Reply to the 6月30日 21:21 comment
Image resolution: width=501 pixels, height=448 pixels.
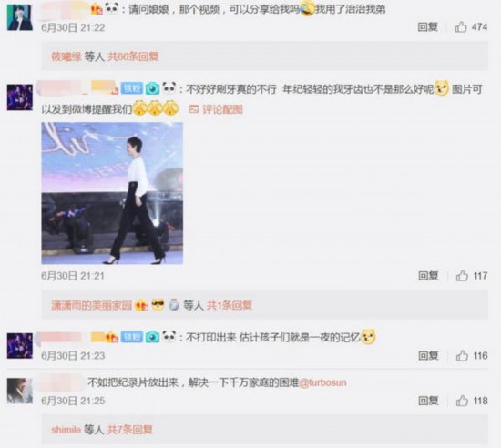tap(428, 276)
